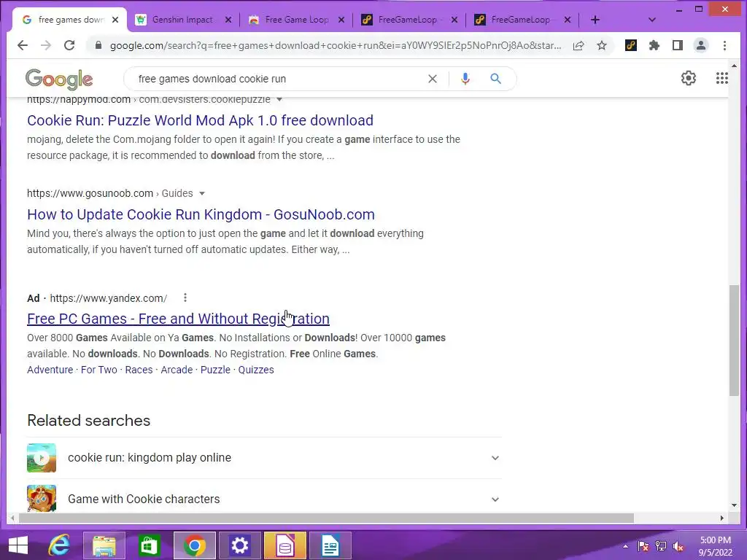Open Cookie Run: Puzzle World Mod Apk
Image resolution: width=747 pixels, height=560 pixels.
coord(200,120)
